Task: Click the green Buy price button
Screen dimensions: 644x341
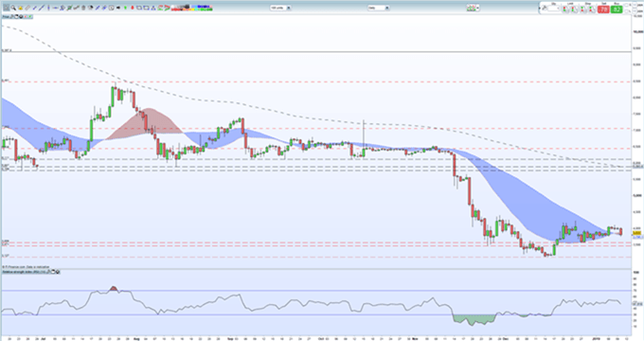Action: click(x=617, y=9)
